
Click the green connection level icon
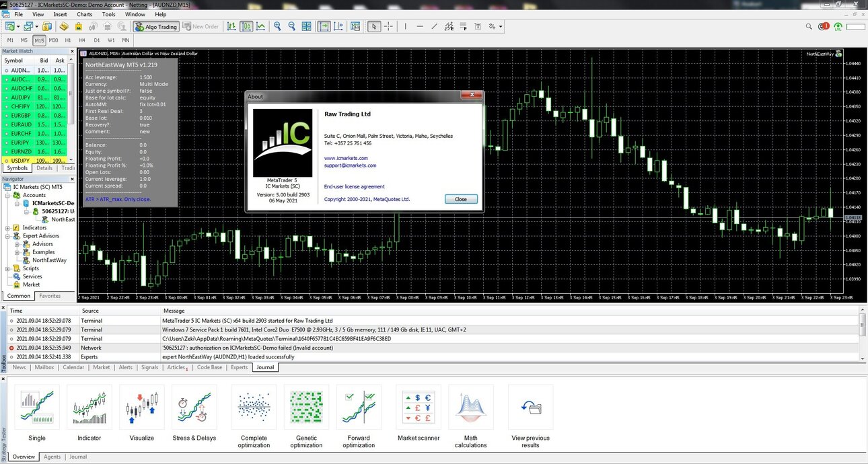(838, 27)
